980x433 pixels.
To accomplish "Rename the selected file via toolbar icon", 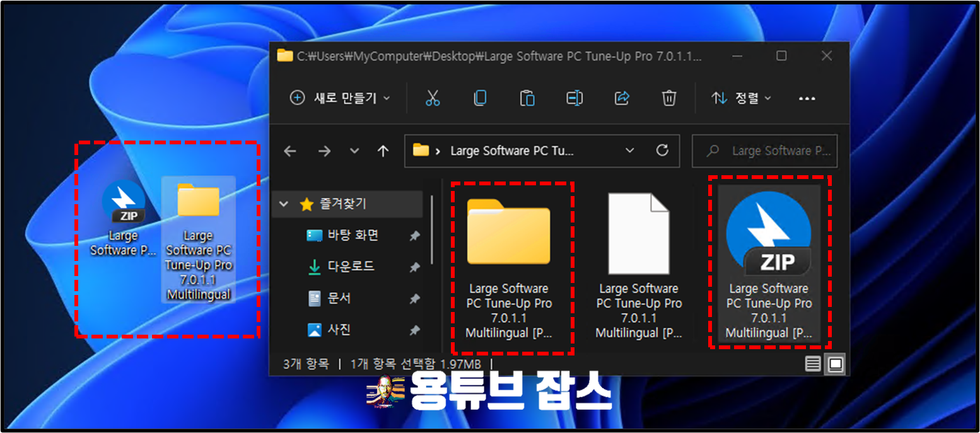I will coord(575,98).
